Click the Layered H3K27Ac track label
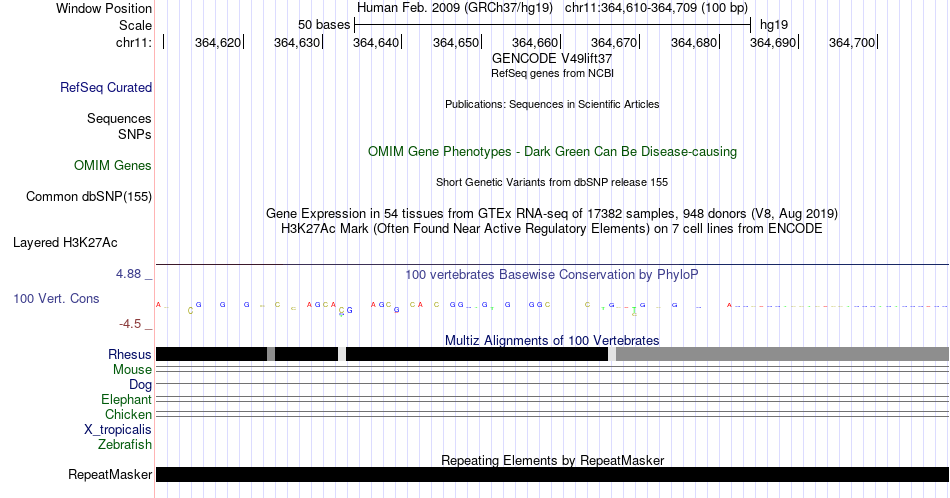 coord(65,242)
